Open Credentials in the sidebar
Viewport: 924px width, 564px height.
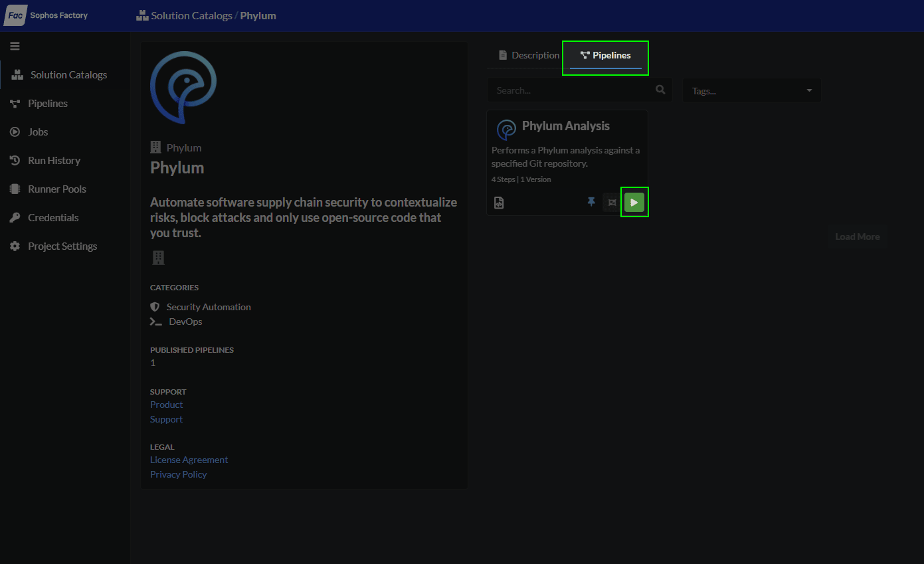tap(44, 218)
